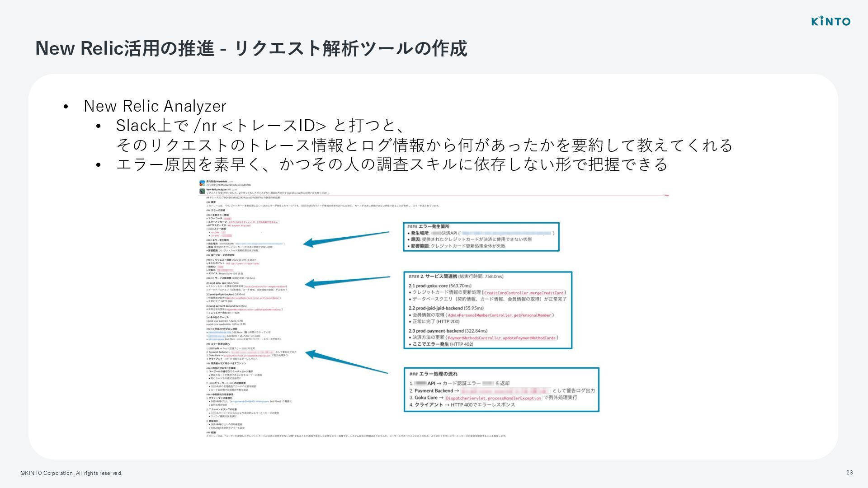
Task: Click '### 実行フローと処理時間' heading in Slack message
Action: click(x=220, y=255)
